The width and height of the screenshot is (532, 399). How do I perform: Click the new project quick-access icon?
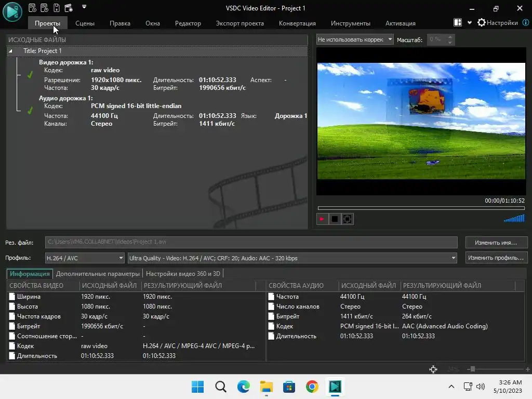32,7
